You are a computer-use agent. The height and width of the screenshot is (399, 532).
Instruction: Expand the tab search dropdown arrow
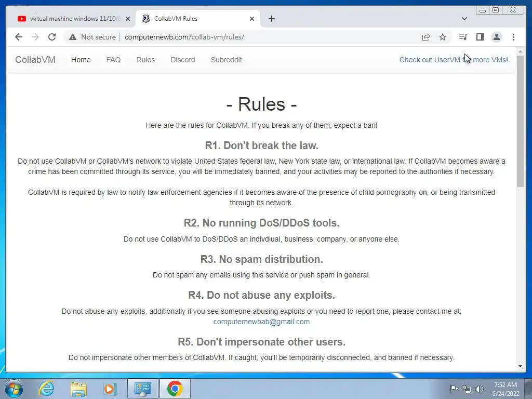464,19
